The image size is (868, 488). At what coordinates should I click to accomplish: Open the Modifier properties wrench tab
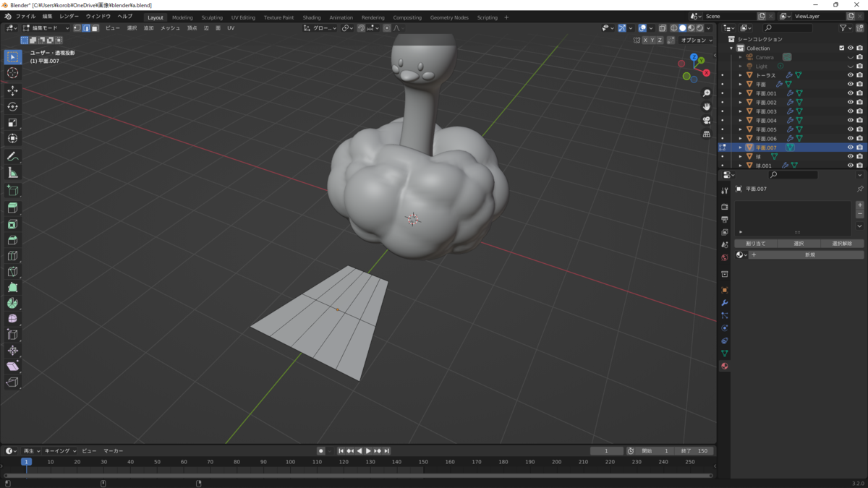pos(725,303)
